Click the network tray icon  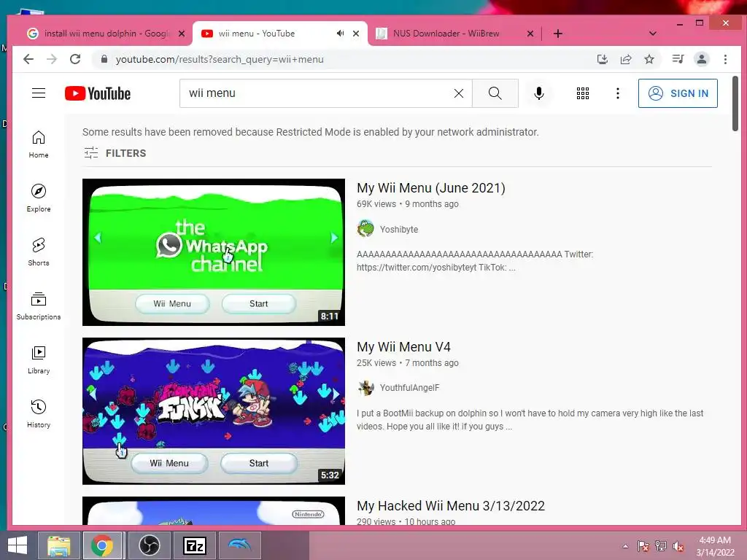click(660, 546)
